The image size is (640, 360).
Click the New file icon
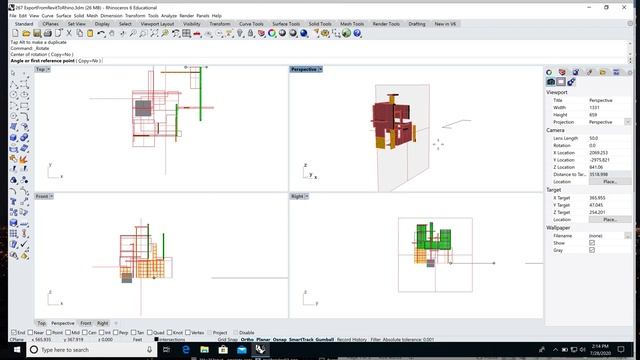point(16,33)
